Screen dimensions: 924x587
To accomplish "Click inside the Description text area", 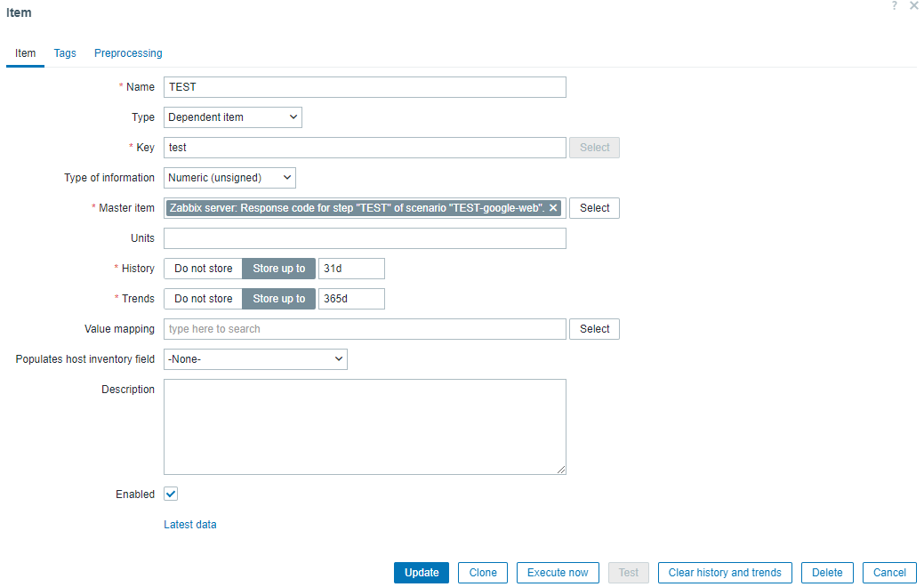I will [x=365, y=427].
